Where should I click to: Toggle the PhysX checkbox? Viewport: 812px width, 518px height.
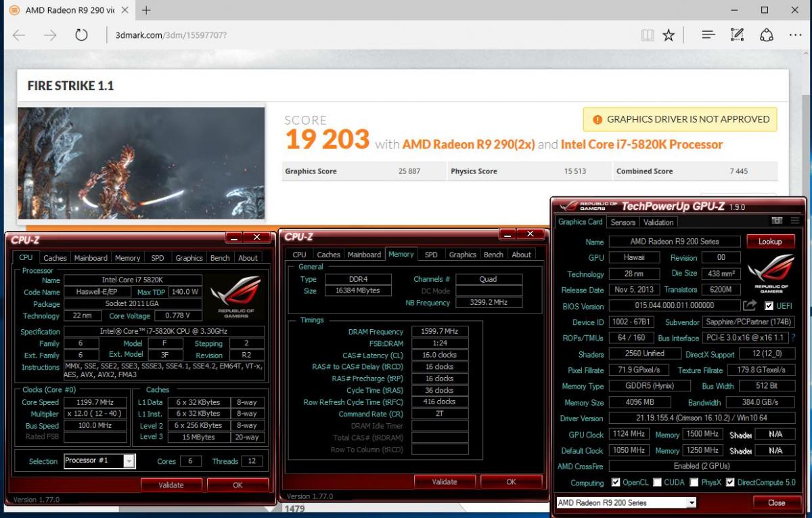coord(694,483)
